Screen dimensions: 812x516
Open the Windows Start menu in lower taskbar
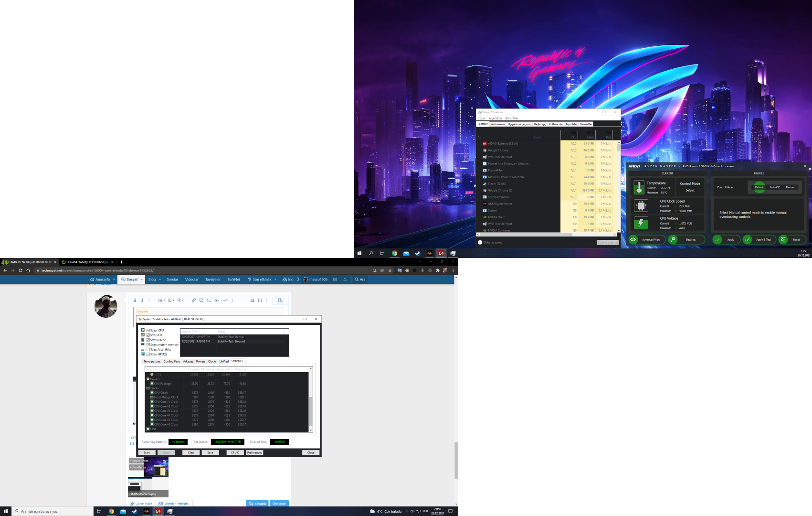click(6, 511)
